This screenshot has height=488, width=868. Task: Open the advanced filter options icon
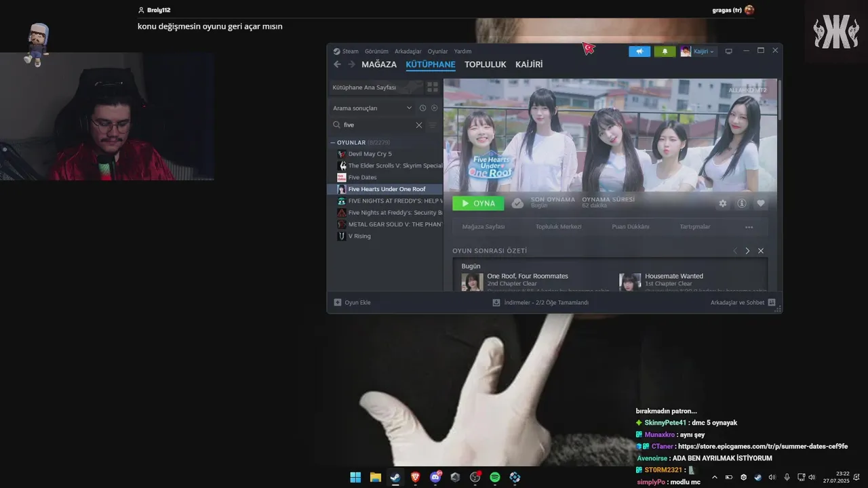click(433, 125)
